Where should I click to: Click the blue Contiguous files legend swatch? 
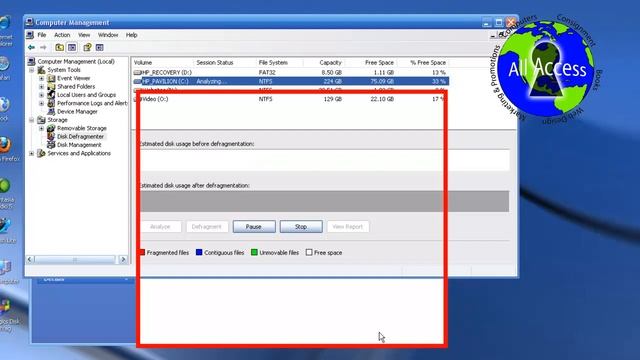tap(199, 252)
